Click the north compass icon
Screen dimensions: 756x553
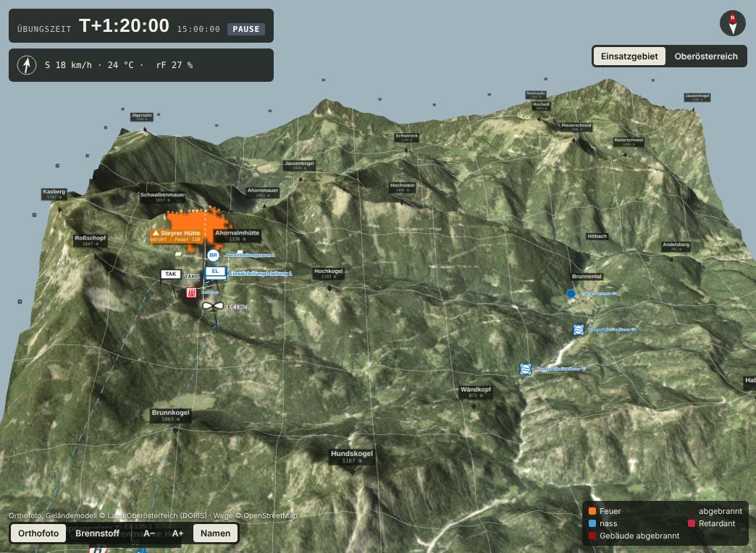click(732, 23)
